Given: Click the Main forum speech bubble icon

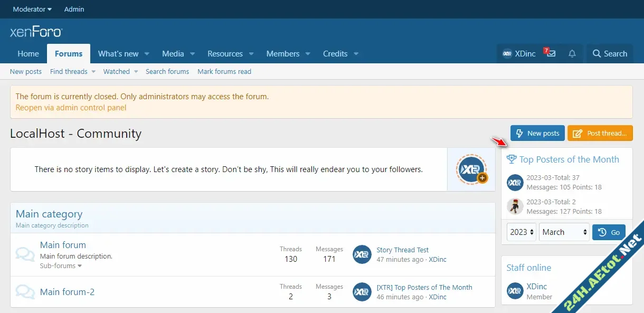Looking at the screenshot, I should (x=25, y=254).
